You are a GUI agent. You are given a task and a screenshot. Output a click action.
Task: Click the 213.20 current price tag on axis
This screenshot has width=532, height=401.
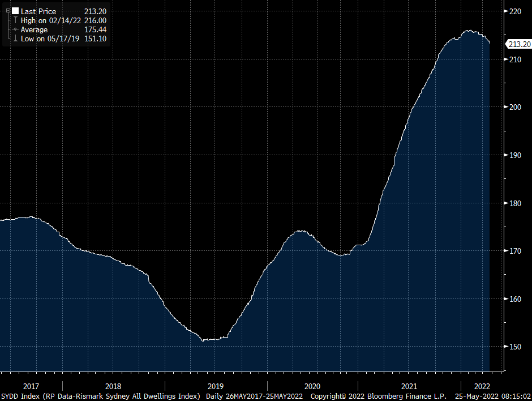tap(519, 44)
